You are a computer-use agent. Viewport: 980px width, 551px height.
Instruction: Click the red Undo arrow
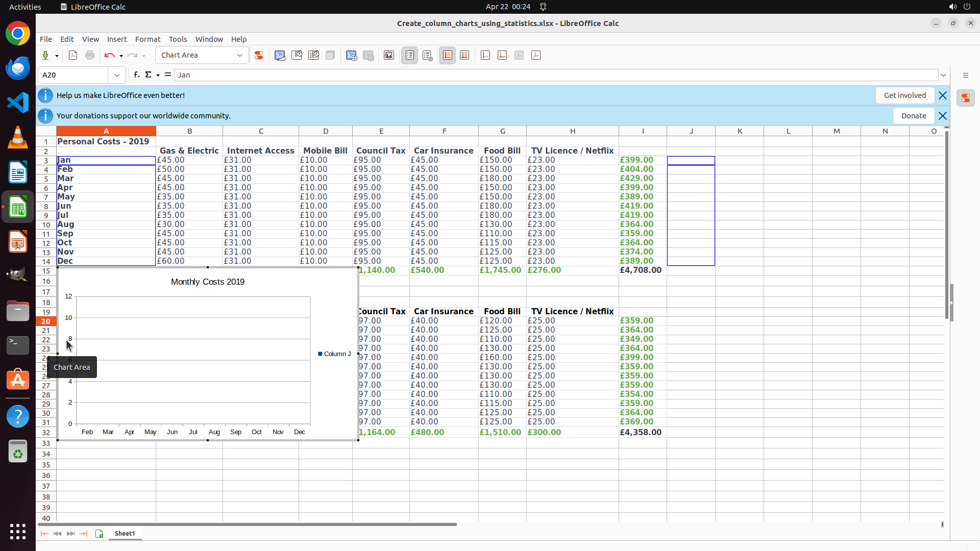coord(109,56)
